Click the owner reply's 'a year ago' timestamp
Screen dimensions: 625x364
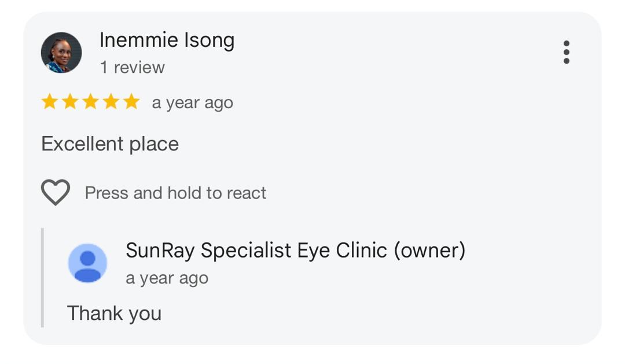click(167, 278)
